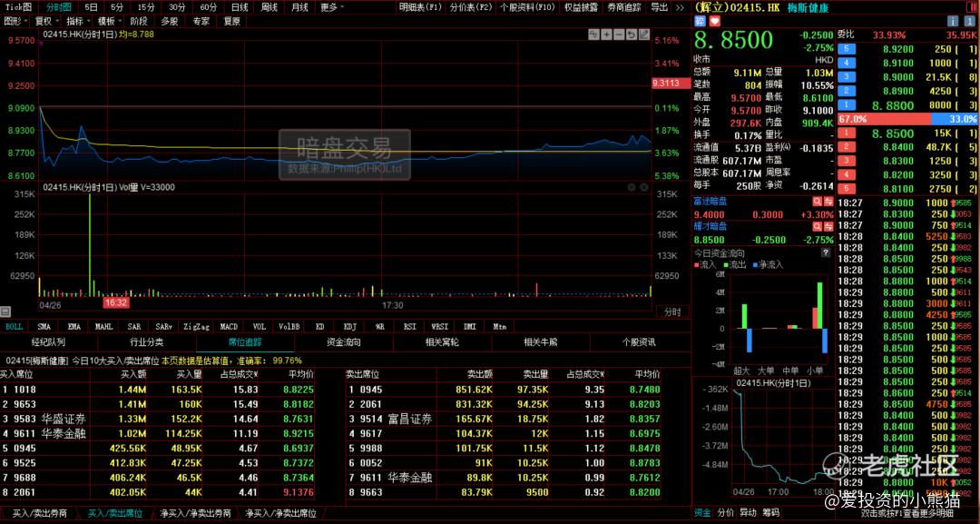980x524 pixels.
Task: Toggle the RSI indicator
Action: click(409, 326)
